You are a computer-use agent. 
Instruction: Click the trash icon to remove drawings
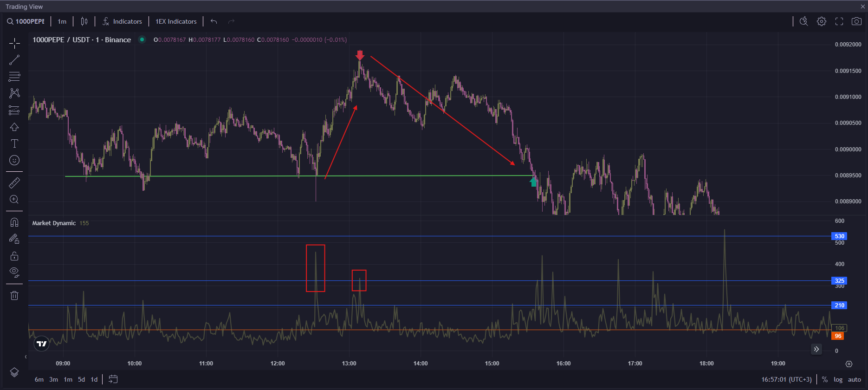(14, 295)
